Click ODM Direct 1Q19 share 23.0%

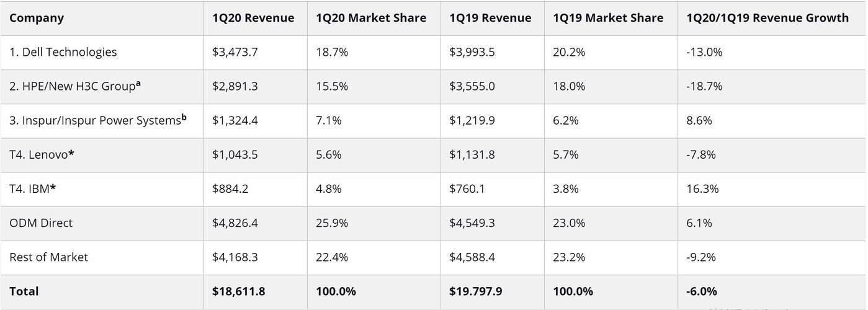pyautogui.click(x=569, y=223)
